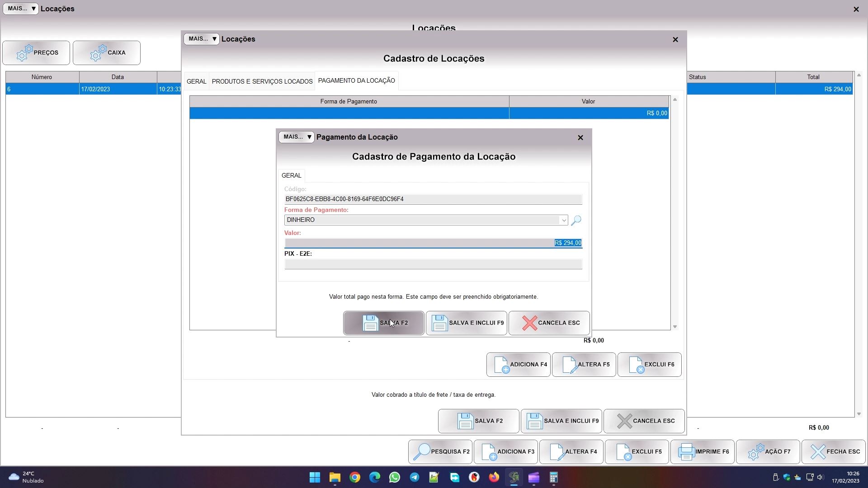Viewport: 868px width, 488px height.
Task: Click the magnifier icon beside Forma de Pagamento
Action: tap(576, 221)
